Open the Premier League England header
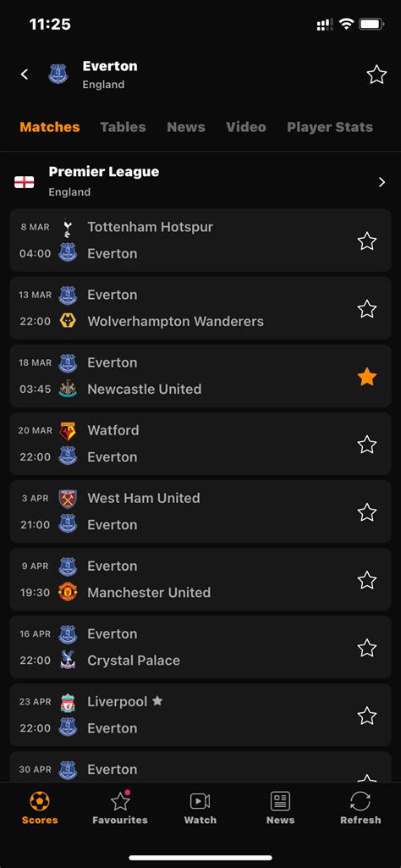The width and height of the screenshot is (401, 868). coord(200,181)
